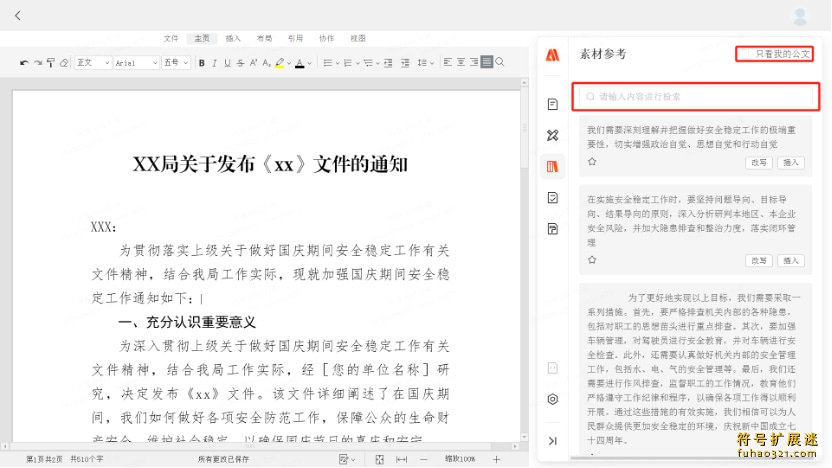Justify the paragraph text

click(487, 62)
